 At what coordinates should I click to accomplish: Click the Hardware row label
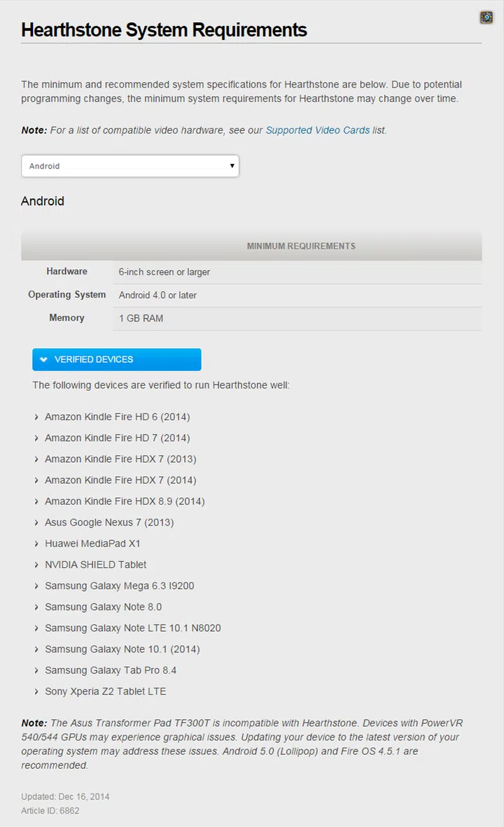pyautogui.click(x=67, y=272)
